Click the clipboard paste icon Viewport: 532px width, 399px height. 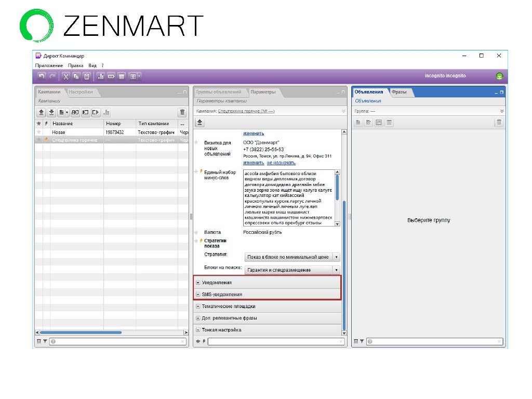(87, 76)
